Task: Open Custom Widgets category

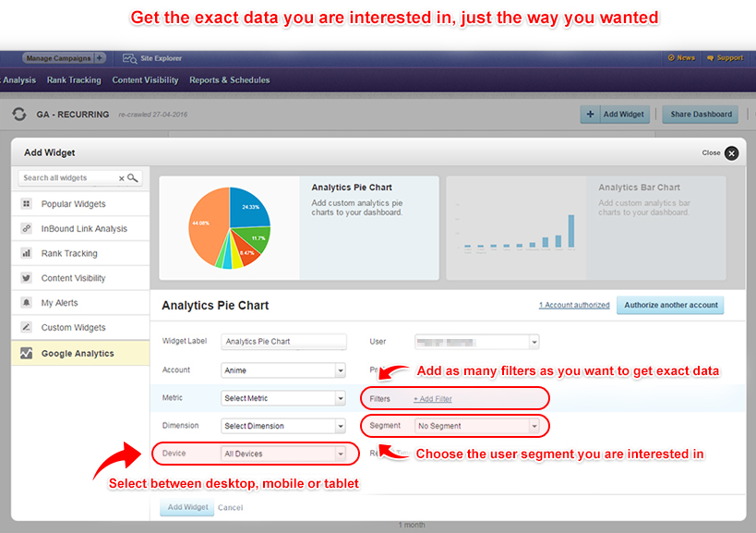Action: 80,327
